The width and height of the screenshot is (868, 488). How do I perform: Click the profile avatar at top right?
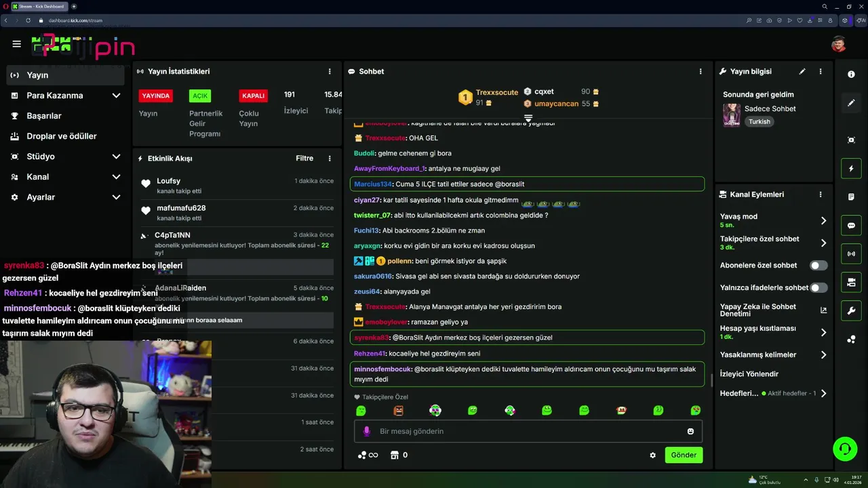click(839, 44)
